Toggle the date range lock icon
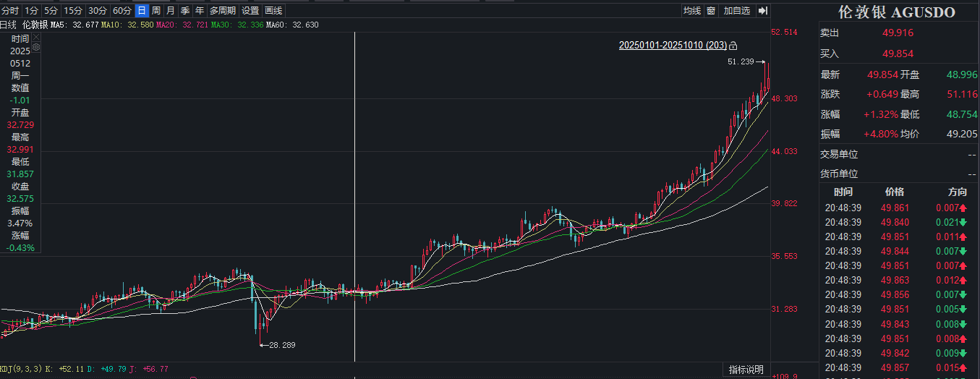 [x=733, y=46]
